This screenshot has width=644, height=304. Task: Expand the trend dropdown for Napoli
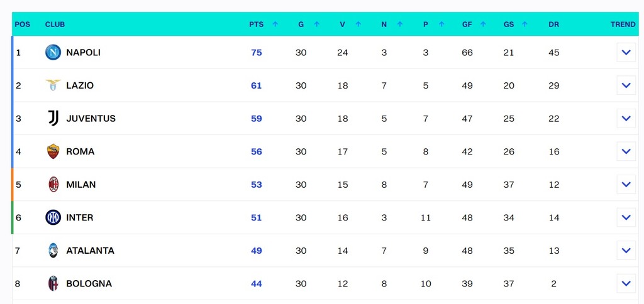[626, 53]
